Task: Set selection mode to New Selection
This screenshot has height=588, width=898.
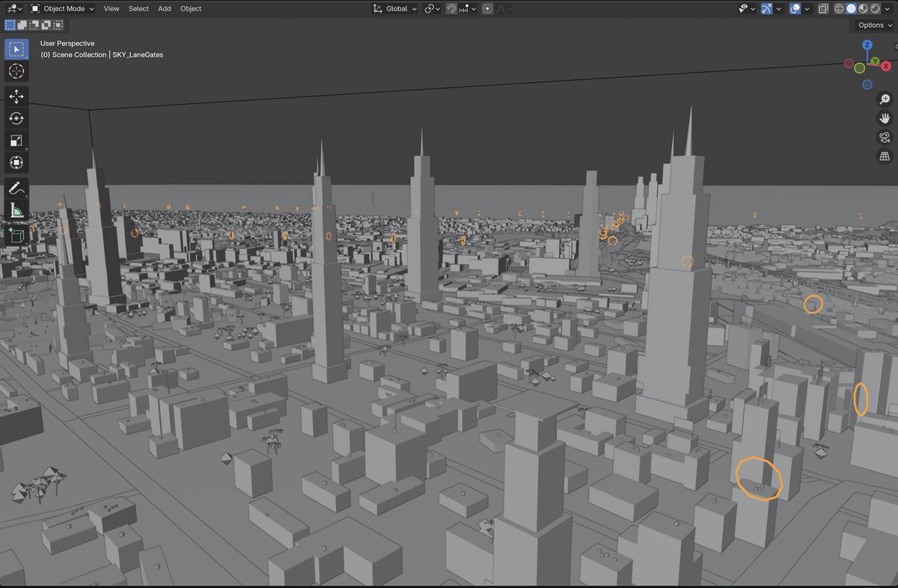Action: pos(10,25)
